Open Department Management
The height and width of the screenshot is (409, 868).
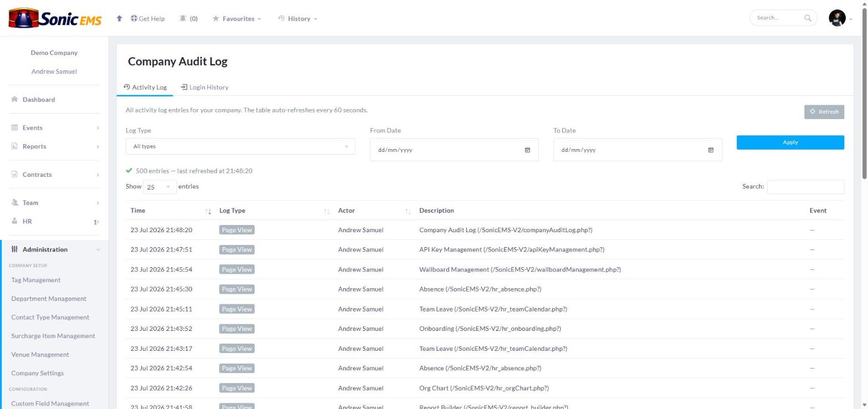(x=49, y=299)
